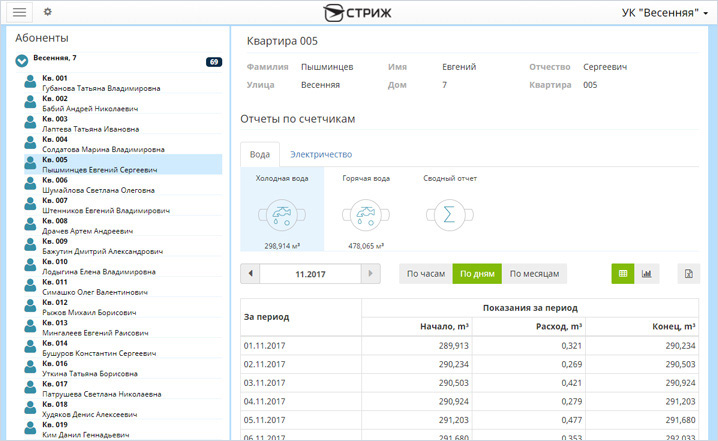This screenshot has height=441, width=718.
Task: Open subscriber Губанова Татьяна Владимировна
Action: coord(101,88)
